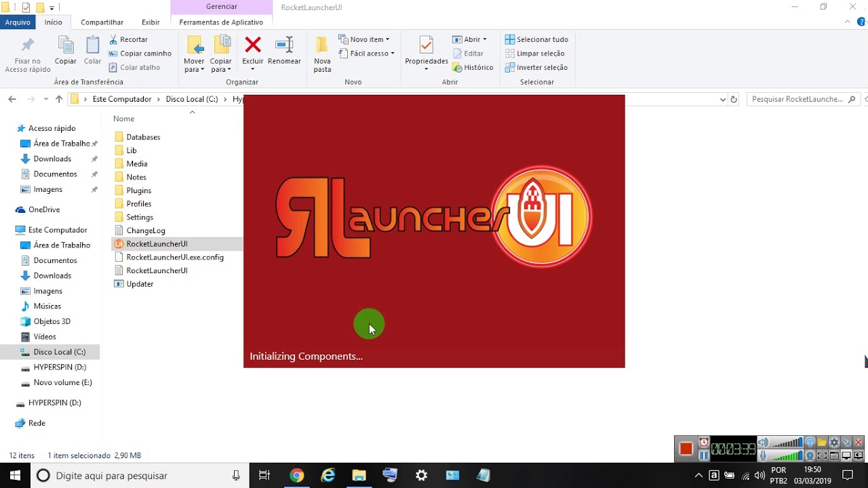868x488 pixels.
Task: Open the Novo item dropdown
Action: tap(364, 39)
